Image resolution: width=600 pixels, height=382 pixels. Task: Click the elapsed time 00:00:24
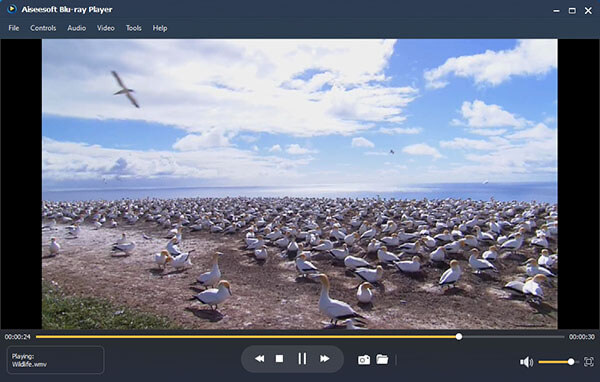coord(17,337)
